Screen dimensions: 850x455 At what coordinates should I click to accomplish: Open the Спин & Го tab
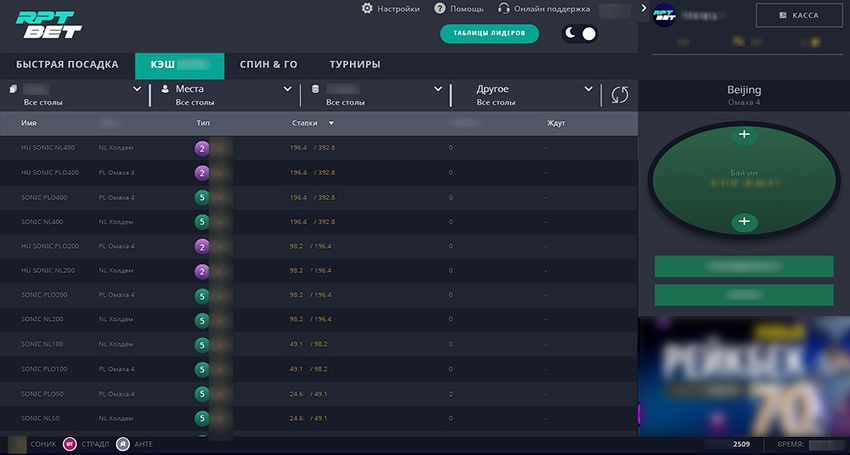click(x=268, y=65)
